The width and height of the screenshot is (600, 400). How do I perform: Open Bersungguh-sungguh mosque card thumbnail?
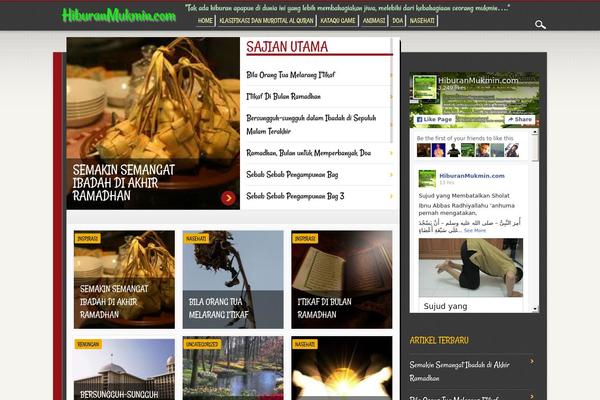point(124,369)
